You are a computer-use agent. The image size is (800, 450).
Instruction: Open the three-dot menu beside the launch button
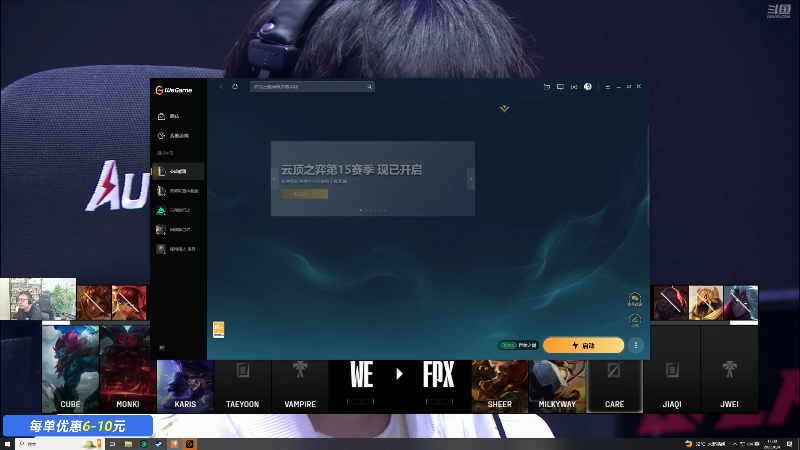click(636, 345)
